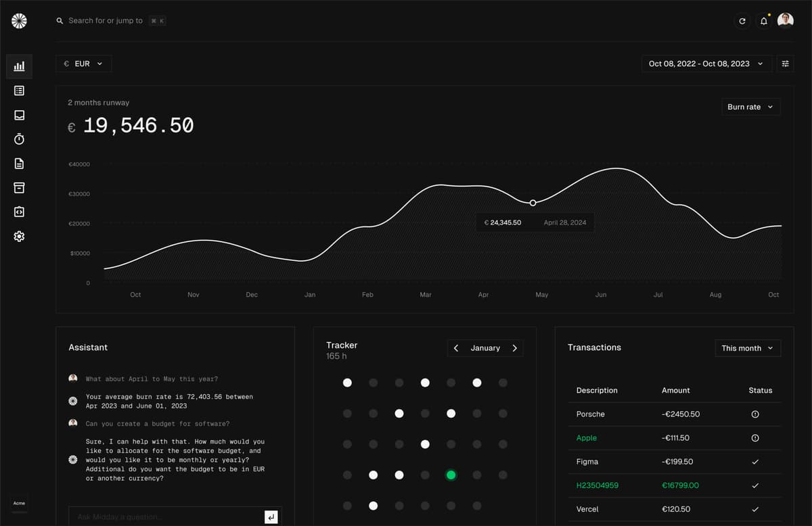This screenshot has width=812, height=526.
Task: Open the H23504959 transaction entry
Action: (597, 485)
